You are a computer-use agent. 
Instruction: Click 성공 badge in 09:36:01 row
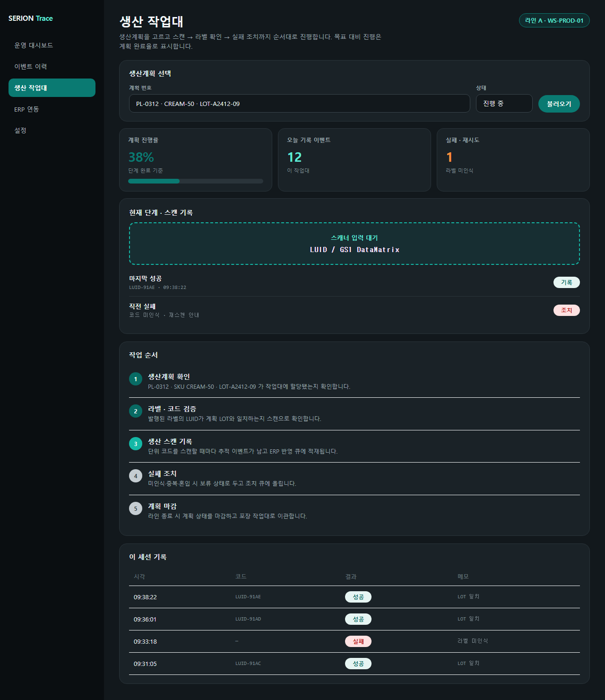358,619
